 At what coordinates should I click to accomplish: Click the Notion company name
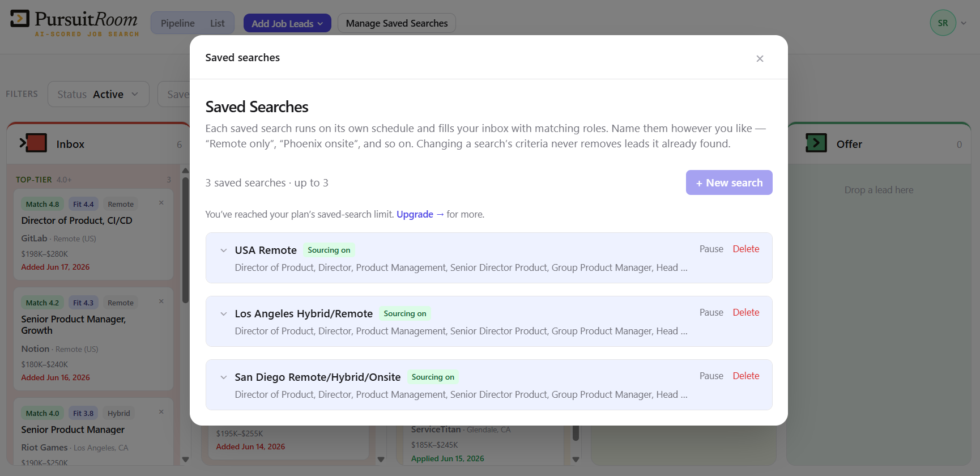coord(35,349)
